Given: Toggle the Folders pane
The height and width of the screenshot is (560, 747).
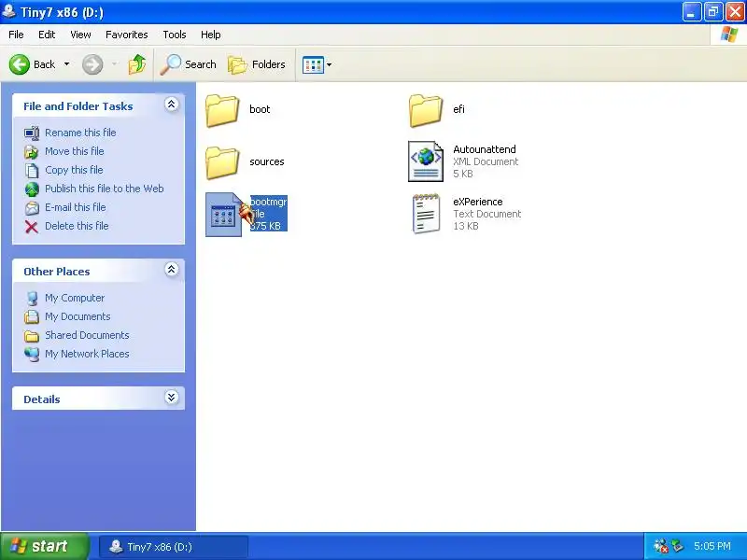Looking at the screenshot, I should coord(257,64).
